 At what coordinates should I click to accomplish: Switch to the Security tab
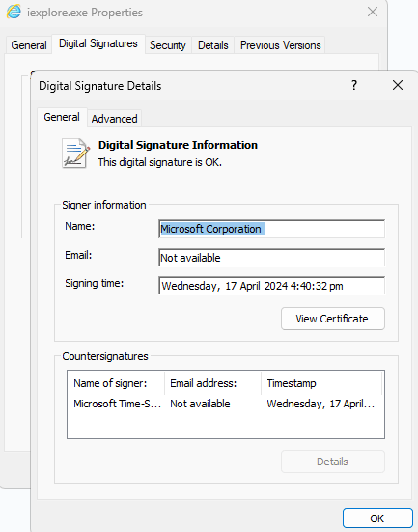coord(168,45)
